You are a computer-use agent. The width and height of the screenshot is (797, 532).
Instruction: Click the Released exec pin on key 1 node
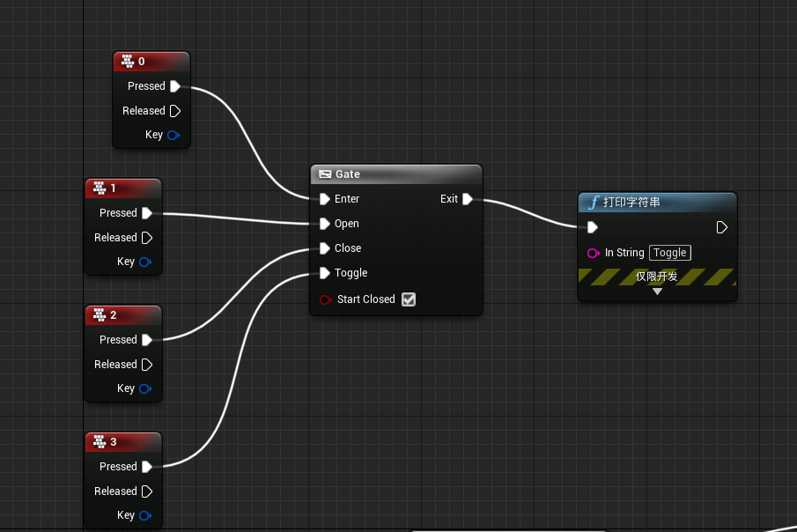(147, 238)
